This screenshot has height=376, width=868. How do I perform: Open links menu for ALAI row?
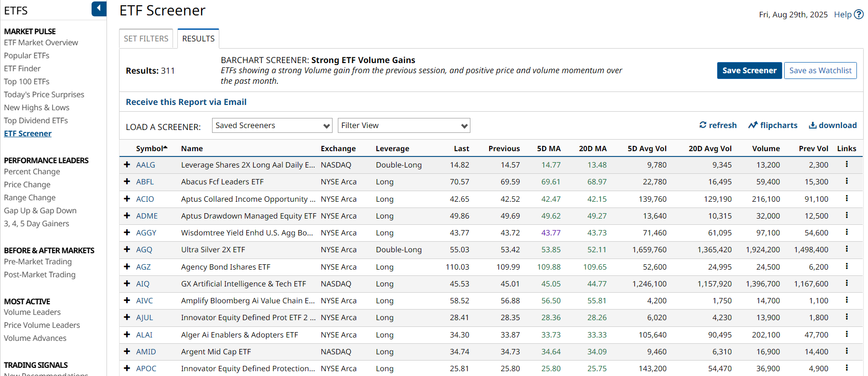pyautogui.click(x=846, y=335)
